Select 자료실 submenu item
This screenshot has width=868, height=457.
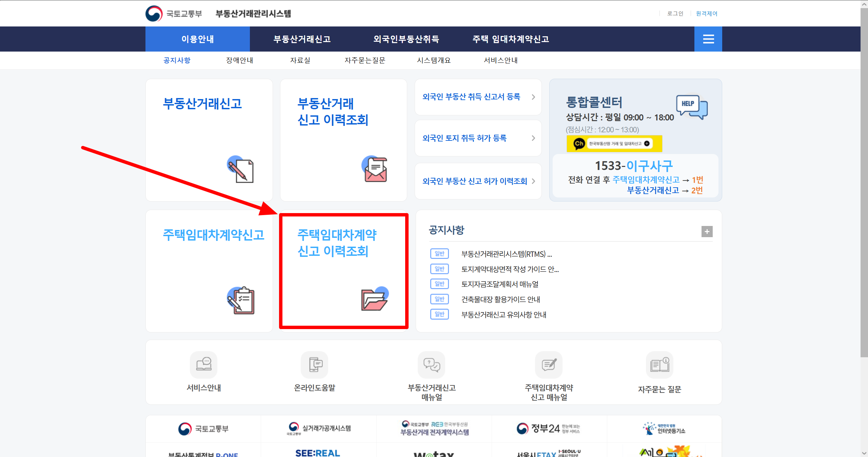[x=300, y=60]
